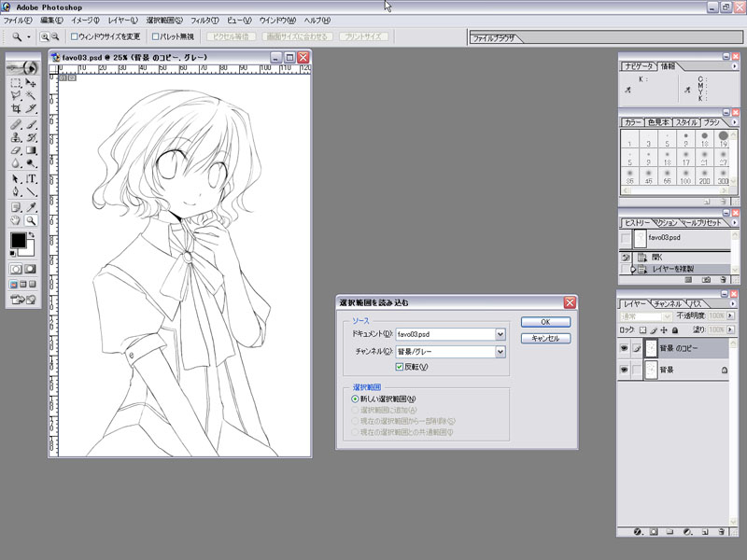Image resolution: width=747 pixels, height=560 pixels.
Task: Select the Pen tool
Action: point(16,192)
